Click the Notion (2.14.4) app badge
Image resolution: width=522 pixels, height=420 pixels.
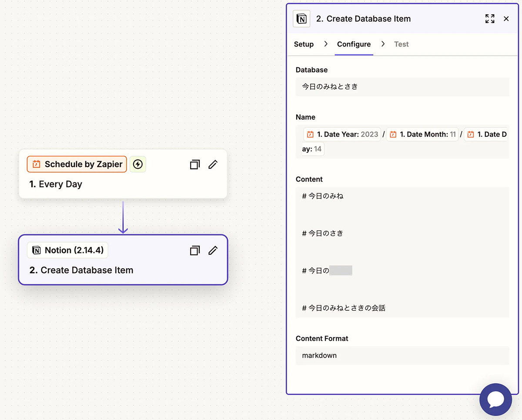pyautogui.click(x=68, y=250)
